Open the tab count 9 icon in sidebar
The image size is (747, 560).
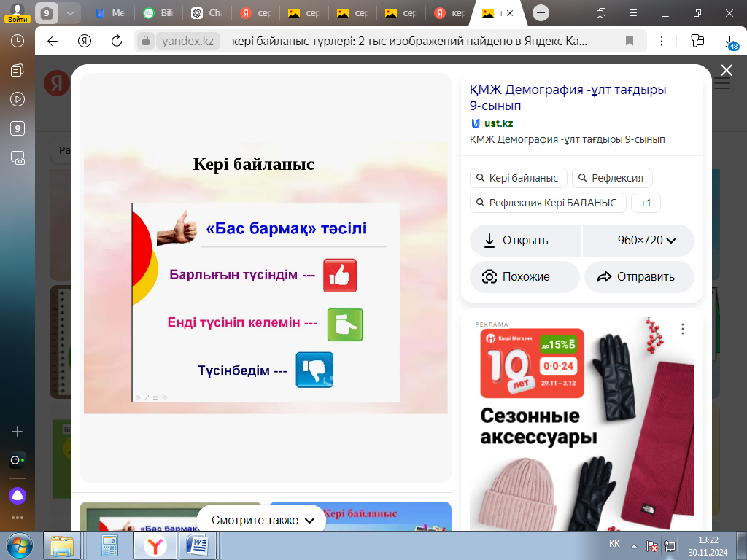pyautogui.click(x=18, y=128)
